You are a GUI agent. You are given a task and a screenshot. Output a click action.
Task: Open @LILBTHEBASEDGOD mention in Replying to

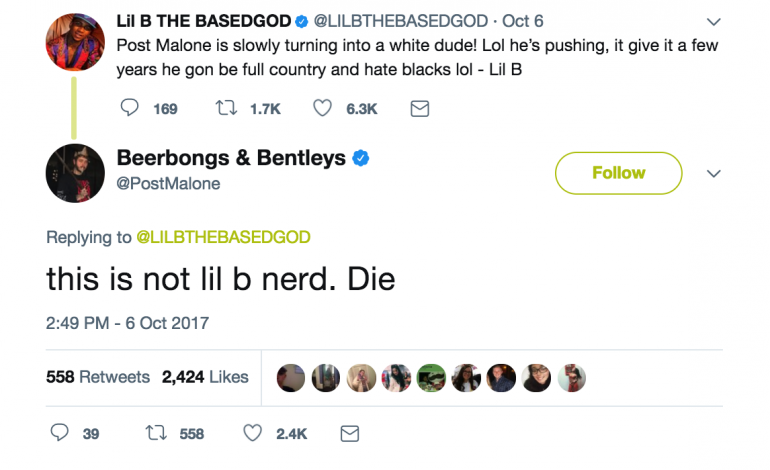click(x=223, y=237)
